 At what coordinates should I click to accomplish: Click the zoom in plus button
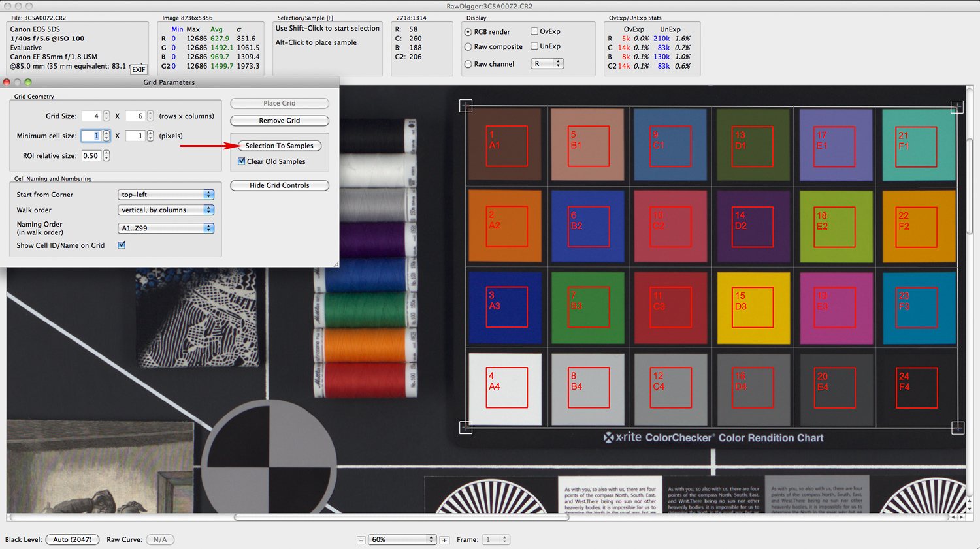[x=444, y=540]
